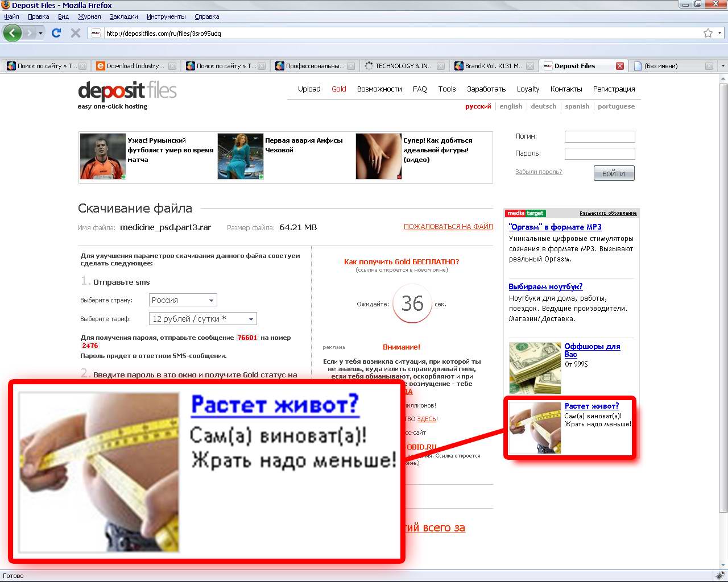Image resolution: width=728 pixels, height=582 pixels.
Task: Open the Upload page link
Action: 309,89
